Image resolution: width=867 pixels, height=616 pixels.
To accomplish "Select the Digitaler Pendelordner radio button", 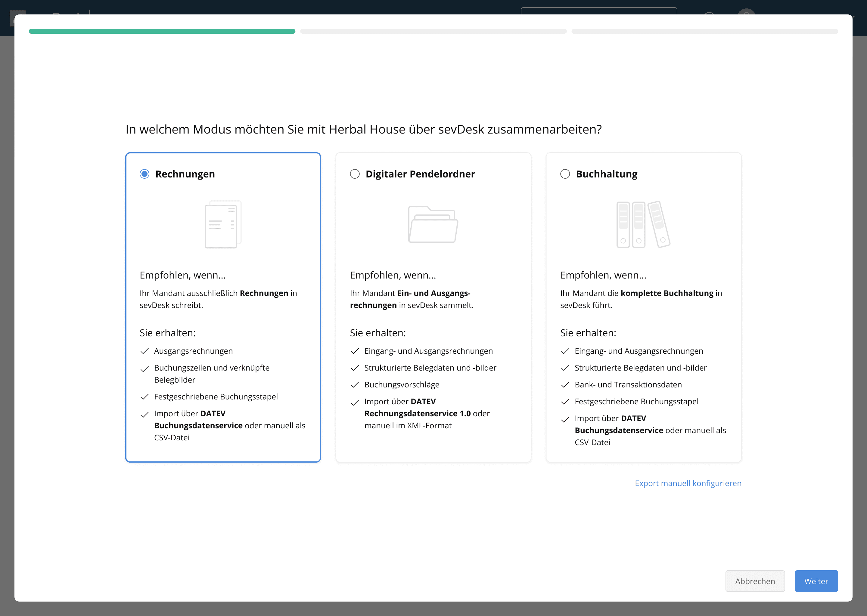I will pos(355,174).
